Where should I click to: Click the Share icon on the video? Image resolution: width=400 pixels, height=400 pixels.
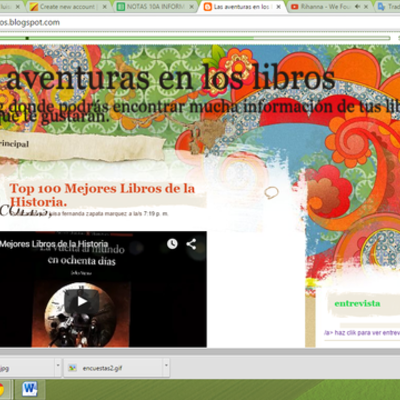(191, 244)
